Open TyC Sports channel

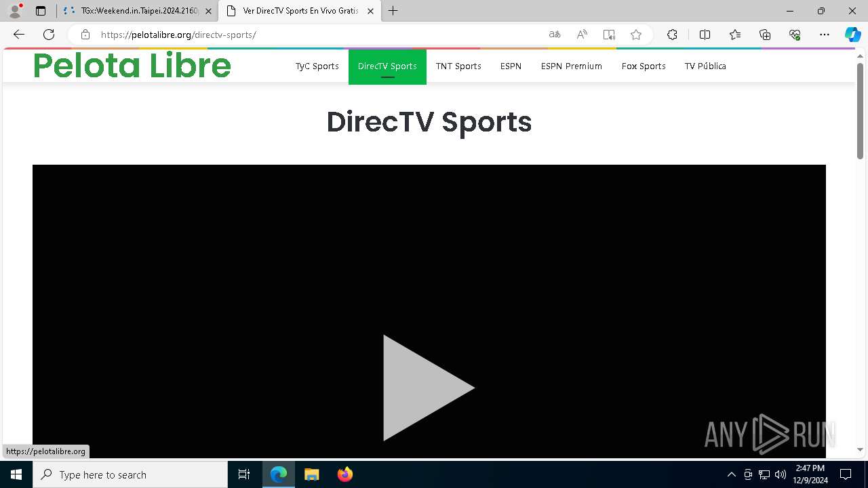tap(317, 66)
